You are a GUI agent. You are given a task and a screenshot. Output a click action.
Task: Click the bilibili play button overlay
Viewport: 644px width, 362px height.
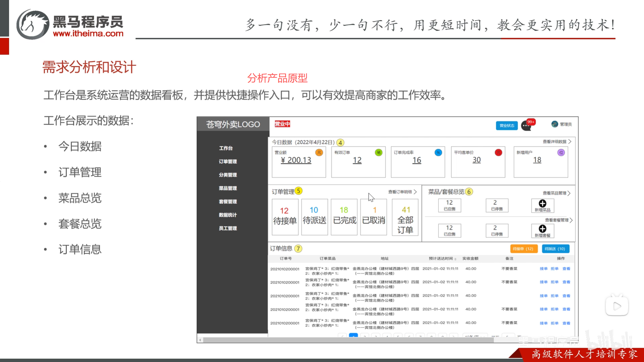(x=617, y=306)
